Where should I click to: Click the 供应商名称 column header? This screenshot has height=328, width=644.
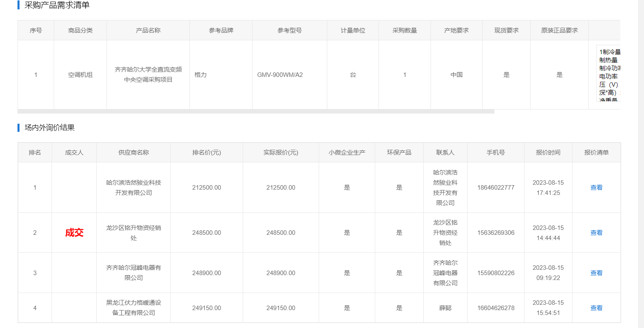tap(133, 153)
